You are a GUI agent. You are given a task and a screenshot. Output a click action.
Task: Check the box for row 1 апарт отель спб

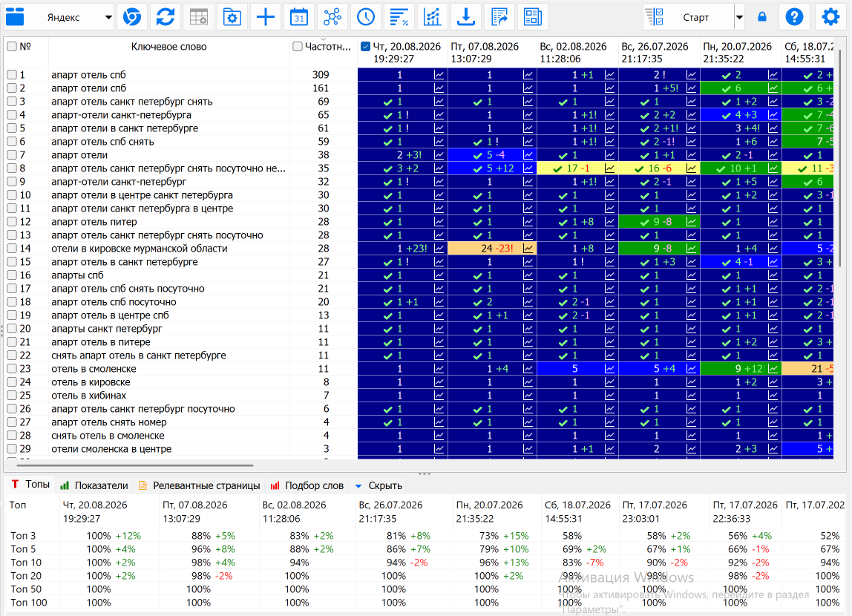[x=12, y=75]
